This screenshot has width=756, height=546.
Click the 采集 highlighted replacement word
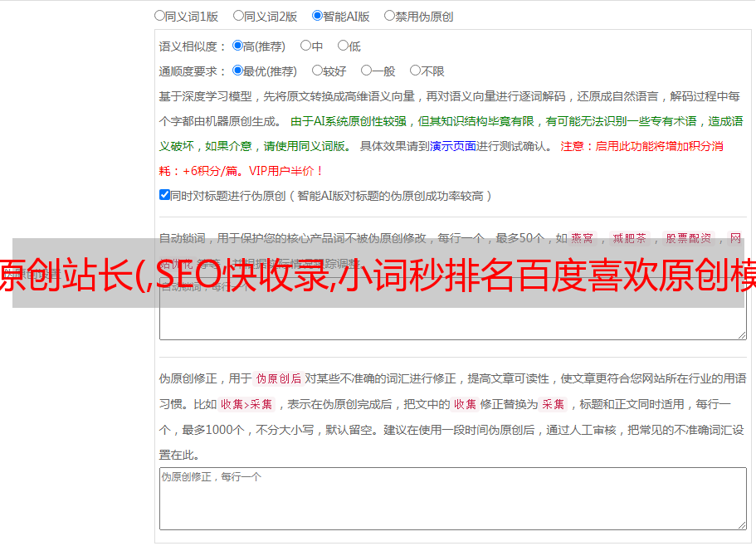click(553, 404)
